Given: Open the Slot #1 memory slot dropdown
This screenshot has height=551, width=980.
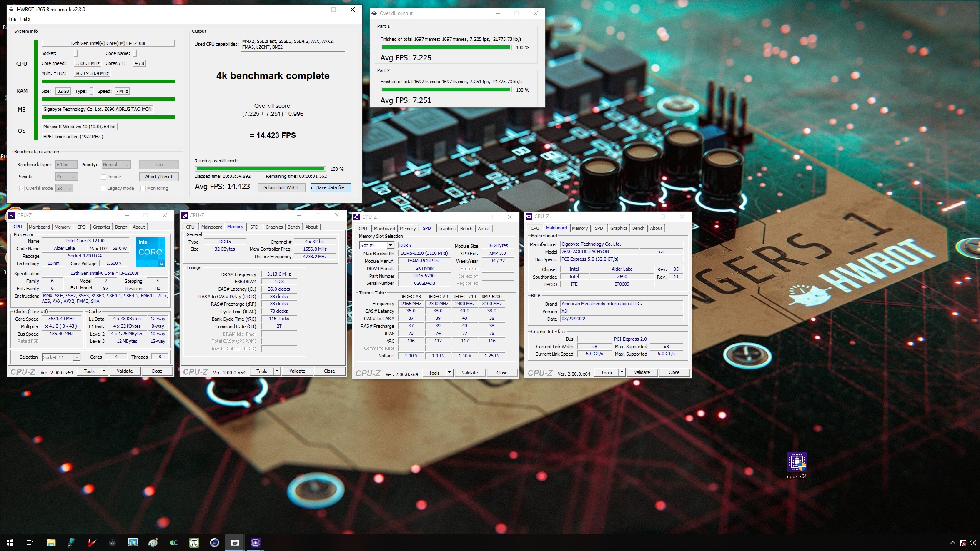Looking at the screenshot, I should coord(376,245).
